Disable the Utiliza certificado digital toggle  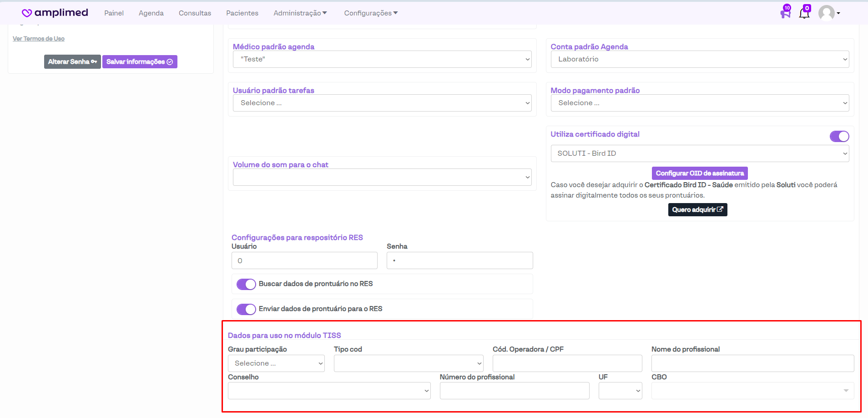[839, 136]
